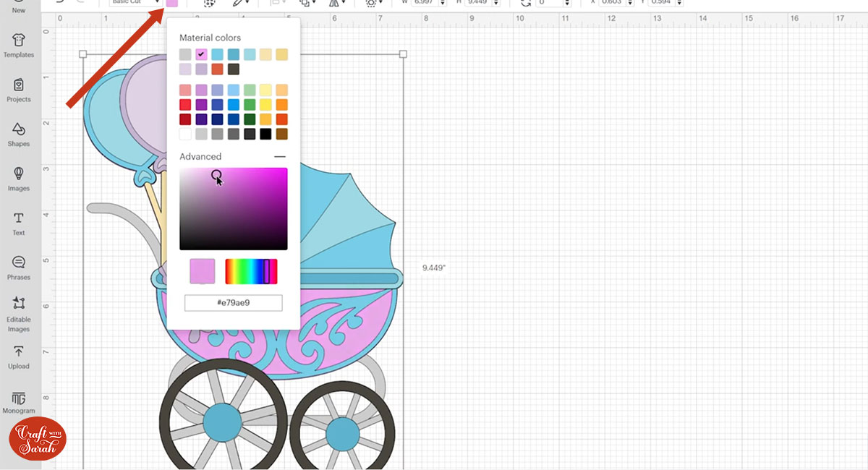Pick the bright yellow basic color swatch
The width and height of the screenshot is (868, 470).
tap(265, 105)
